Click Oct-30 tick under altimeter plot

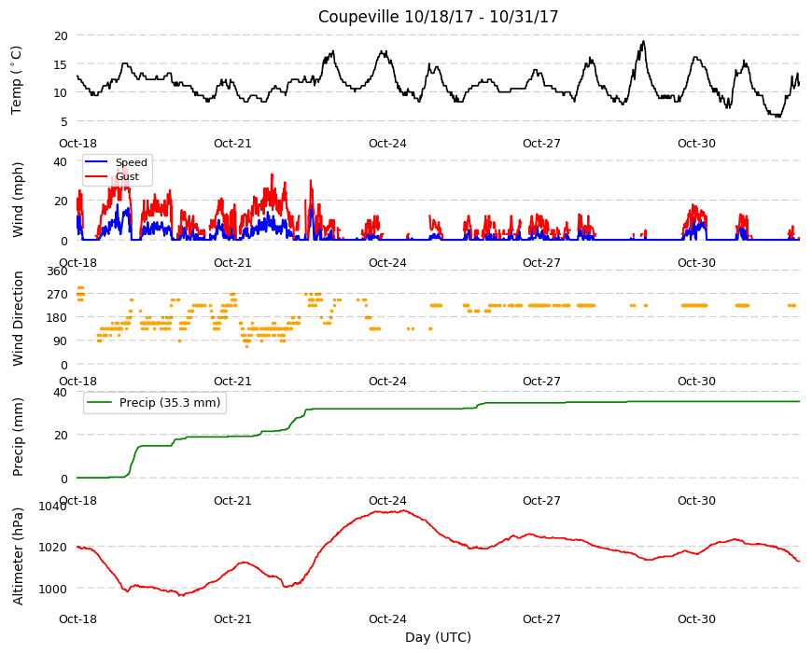coord(696,618)
